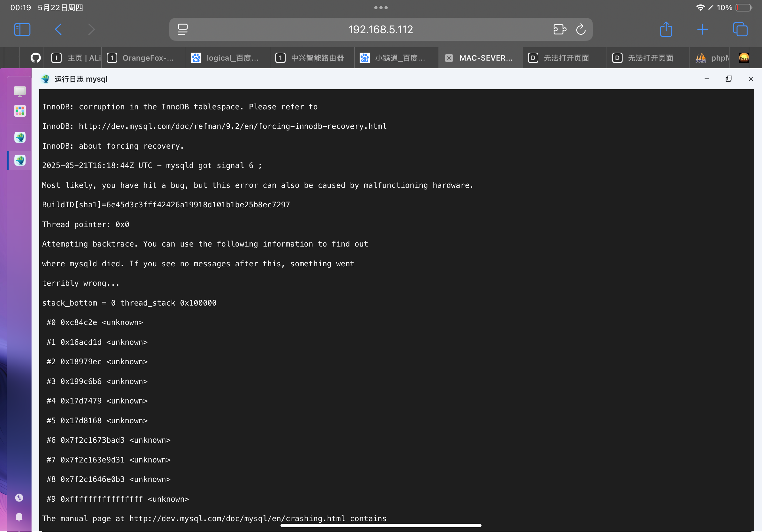The image size is (762, 532).
Task: Reload the current page
Action: click(581, 30)
